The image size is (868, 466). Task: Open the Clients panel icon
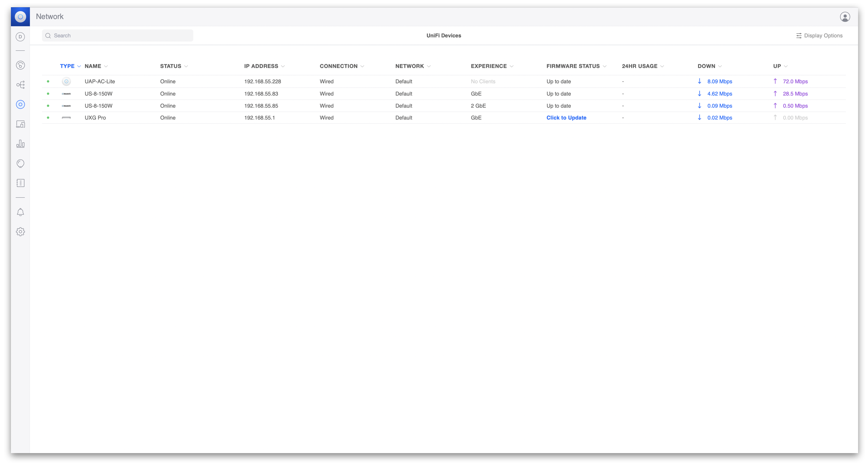pyautogui.click(x=20, y=124)
